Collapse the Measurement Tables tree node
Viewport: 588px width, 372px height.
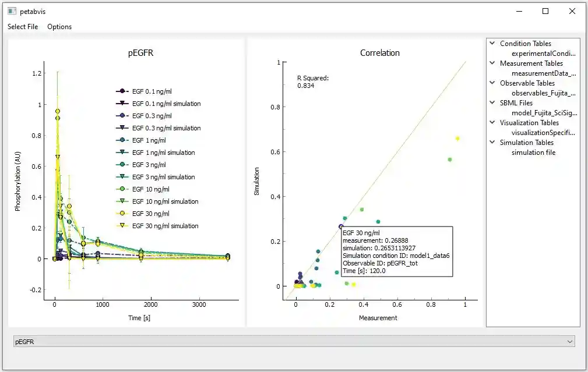pos(492,63)
